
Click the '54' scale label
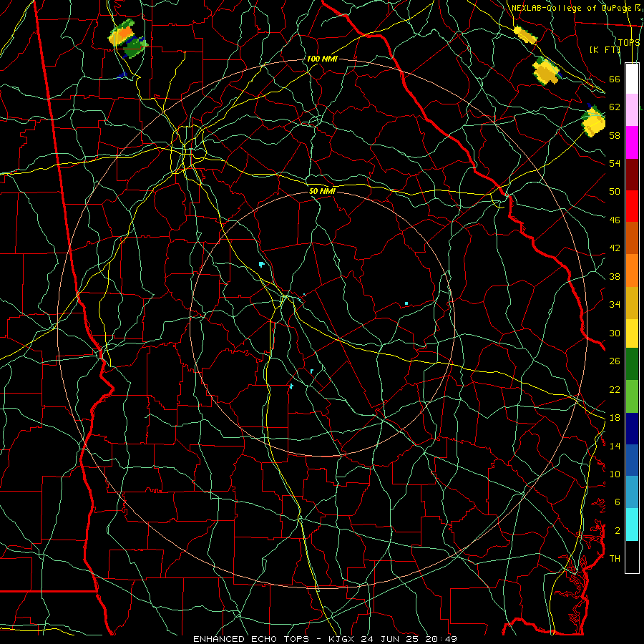click(615, 163)
